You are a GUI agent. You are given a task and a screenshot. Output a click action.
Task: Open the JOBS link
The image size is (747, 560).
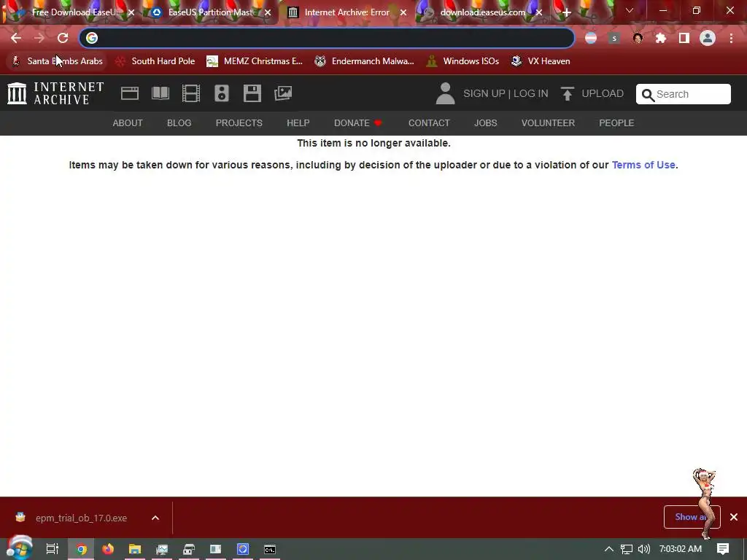485,122
